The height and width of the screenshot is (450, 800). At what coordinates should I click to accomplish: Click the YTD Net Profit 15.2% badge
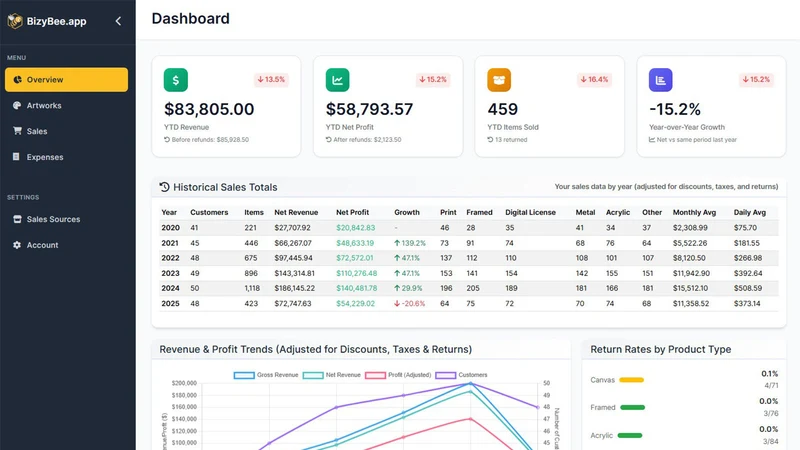click(x=433, y=80)
